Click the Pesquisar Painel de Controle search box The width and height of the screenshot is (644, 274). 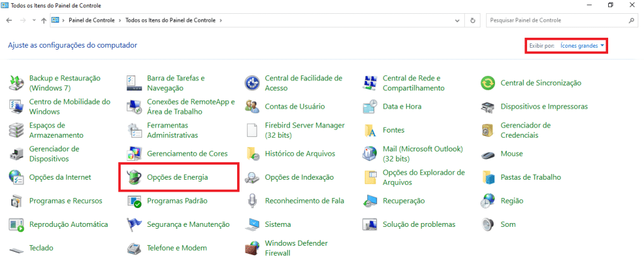point(557,21)
